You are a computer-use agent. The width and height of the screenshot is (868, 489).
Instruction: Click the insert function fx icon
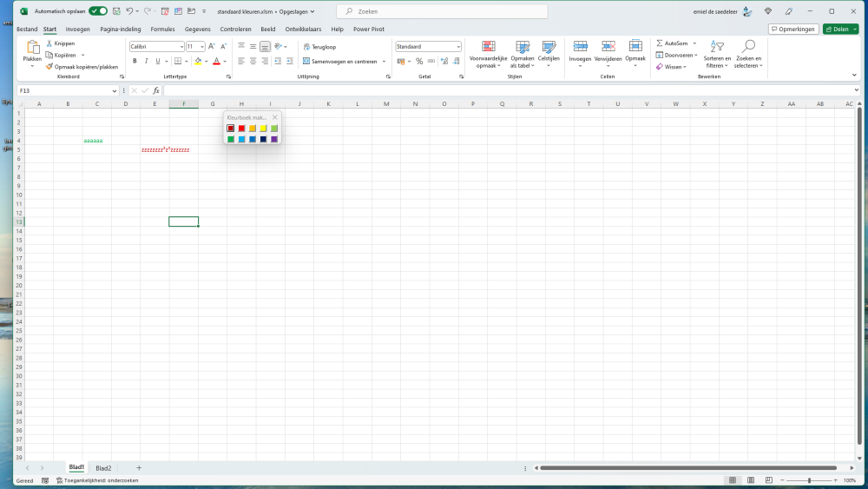[x=156, y=90]
